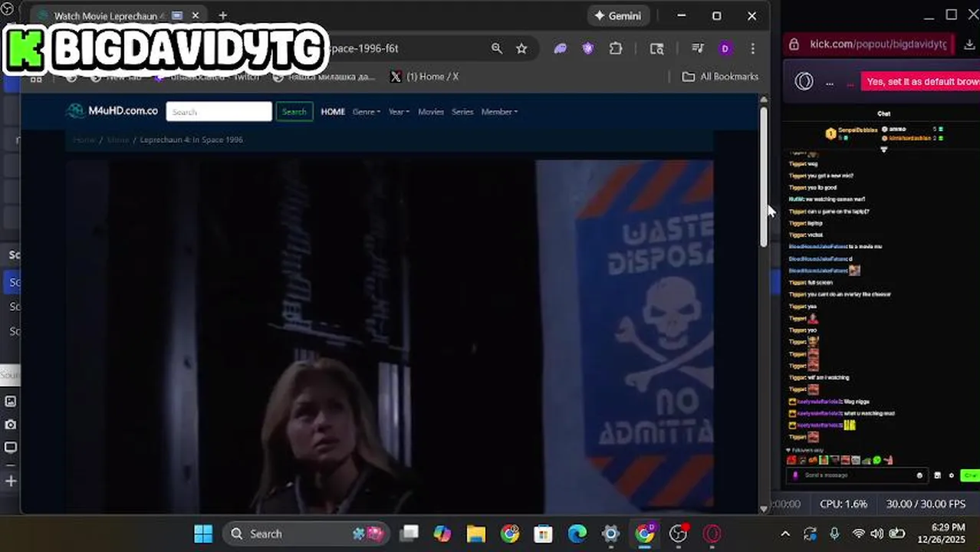
Task: Click Leprechaun 4: In Space 1996 breadcrumb
Action: coord(191,140)
